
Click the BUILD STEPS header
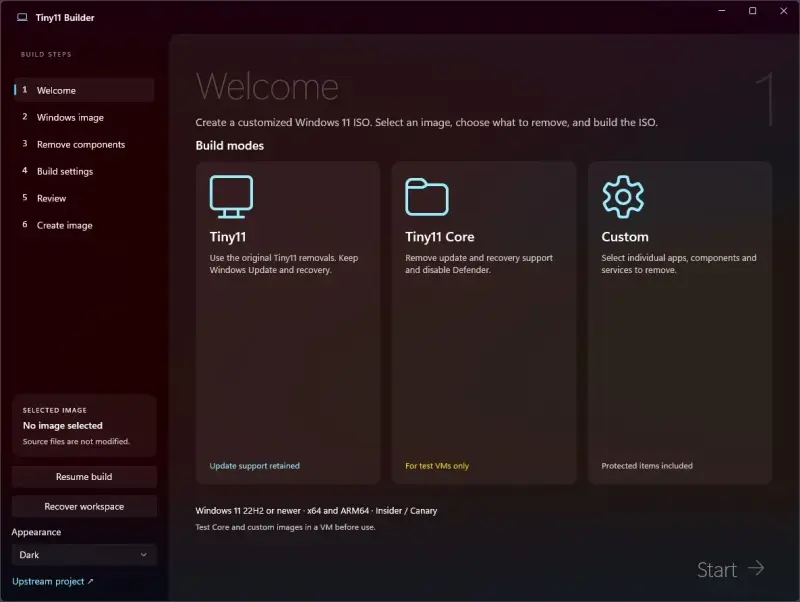click(x=46, y=54)
